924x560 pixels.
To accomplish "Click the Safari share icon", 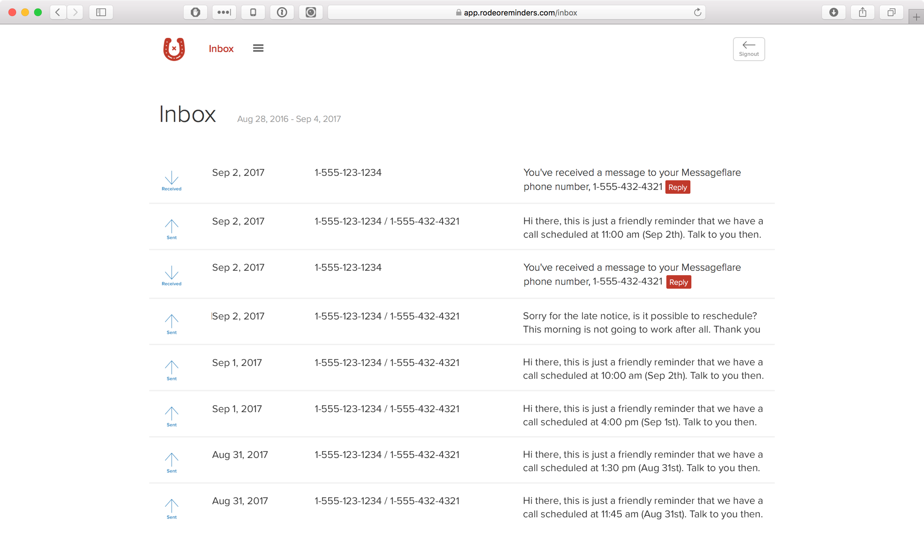I will coord(862,13).
